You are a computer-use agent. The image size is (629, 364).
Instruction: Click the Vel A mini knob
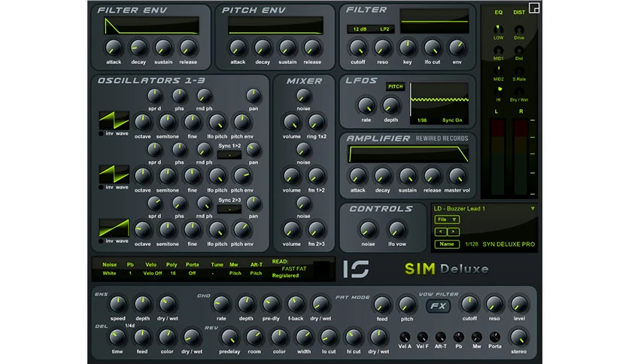[x=405, y=337]
